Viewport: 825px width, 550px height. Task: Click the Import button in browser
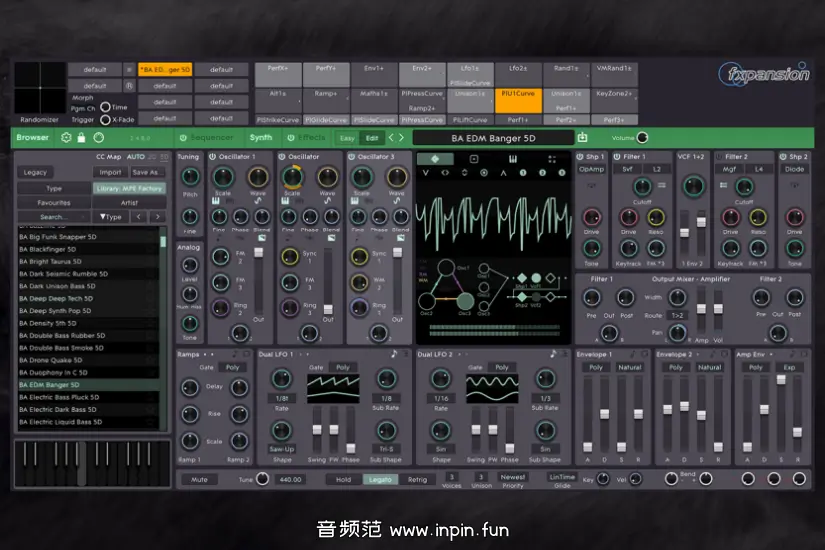point(110,172)
